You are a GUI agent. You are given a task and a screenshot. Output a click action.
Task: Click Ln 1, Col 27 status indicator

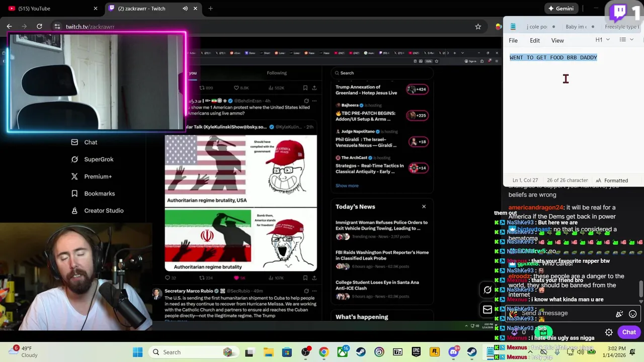pyautogui.click(x=525, y=180)
